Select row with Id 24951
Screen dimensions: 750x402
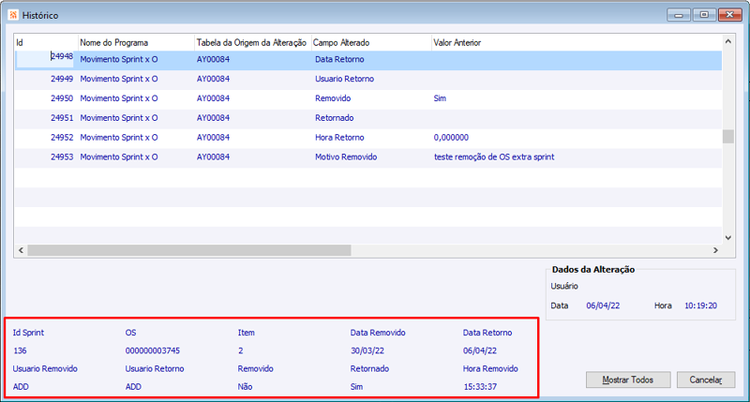tap(368, 118)
